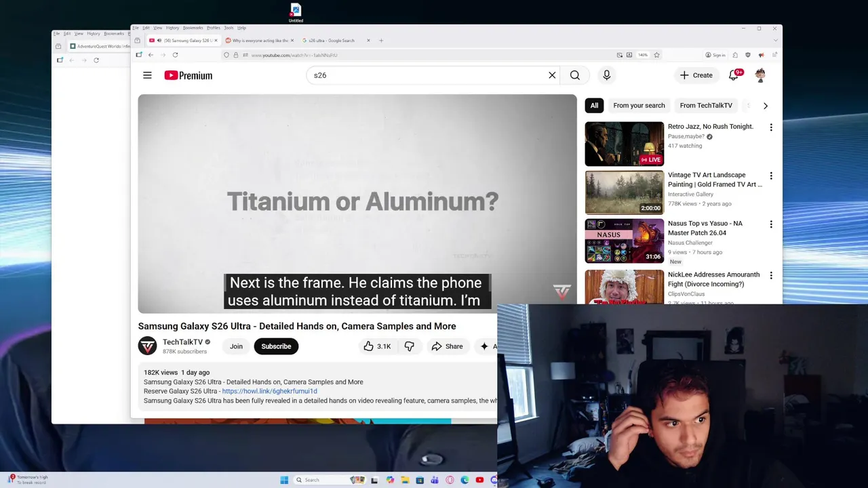Go to the YouTube Premium home logo
Image resolution: width=868 pixels, height=488 pixels.
(x=188, y=75)
